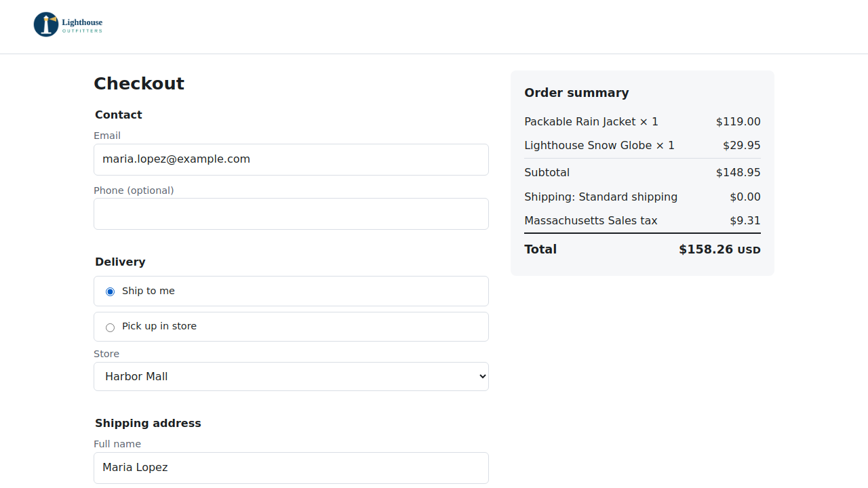This screenshot has width=868, height=488.
Task: Click the Full name field containing Maria Lopez
Action: (291, 468)
